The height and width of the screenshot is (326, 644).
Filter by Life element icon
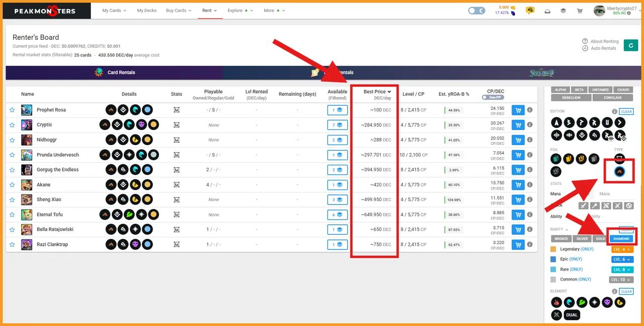click(x=595, y=302)
